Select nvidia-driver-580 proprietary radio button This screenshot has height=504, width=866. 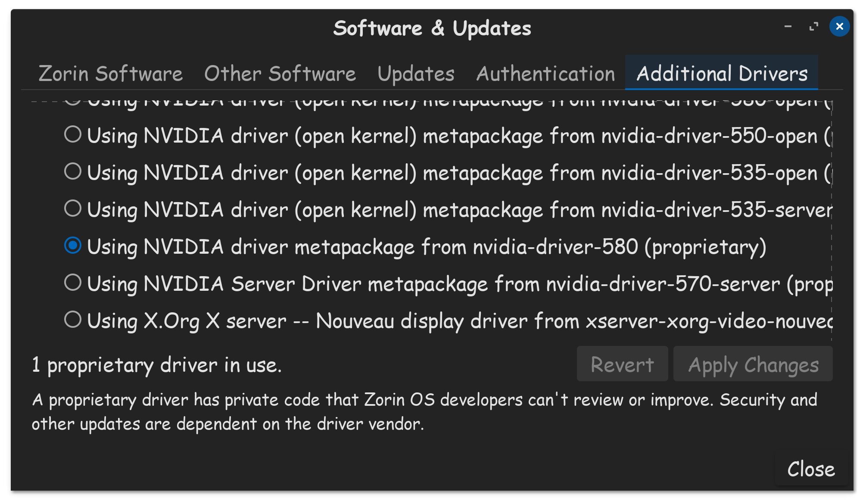coord(73,246)
